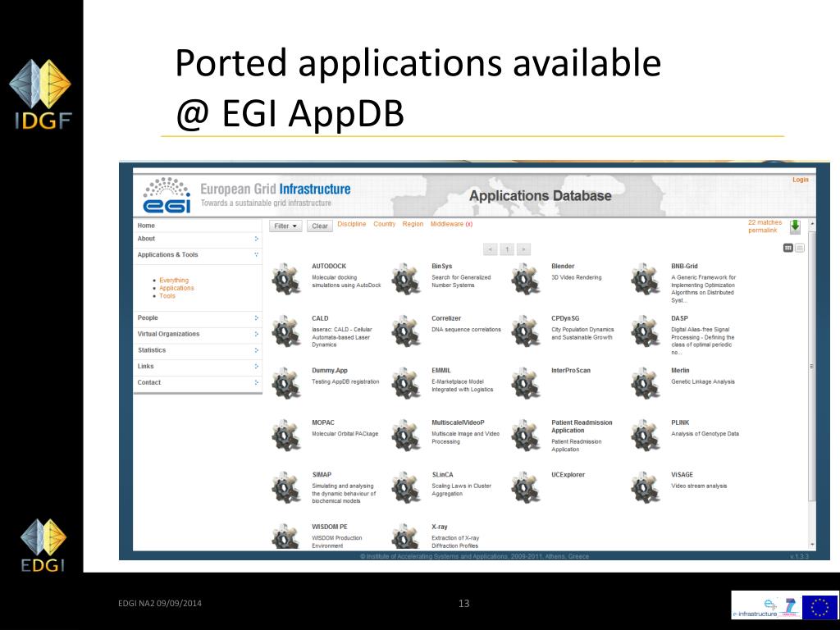Open the AUTODOCK gear icon
Viewport: 840px width, 630px height.
[286, 279]
